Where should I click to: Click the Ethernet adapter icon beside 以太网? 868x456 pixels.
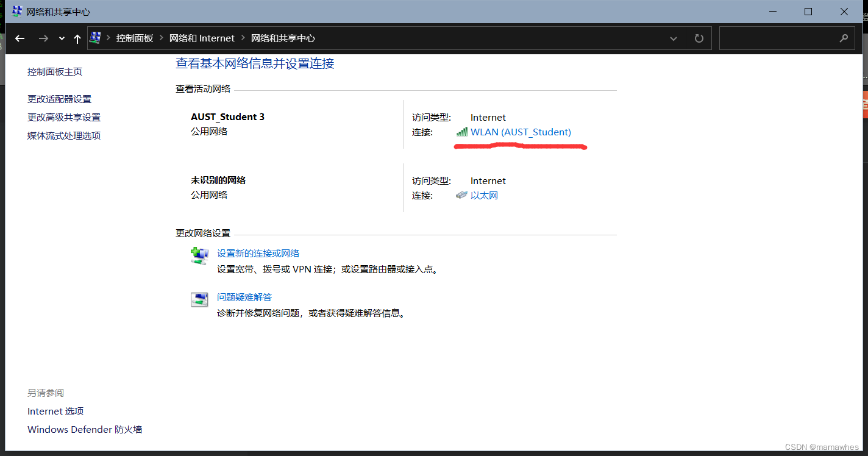pos(461,195)
